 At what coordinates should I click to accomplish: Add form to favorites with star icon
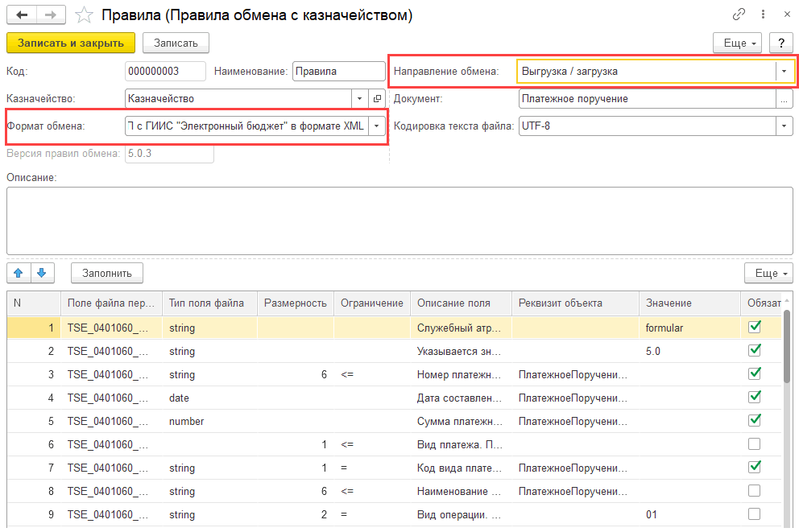point(84,14)
